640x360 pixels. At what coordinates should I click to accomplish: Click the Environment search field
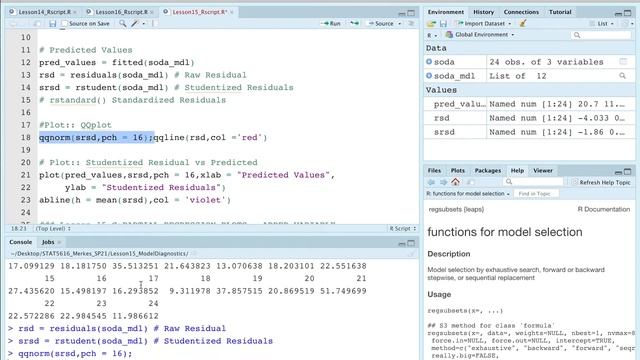pyautogui.click(x=601, y=35)
